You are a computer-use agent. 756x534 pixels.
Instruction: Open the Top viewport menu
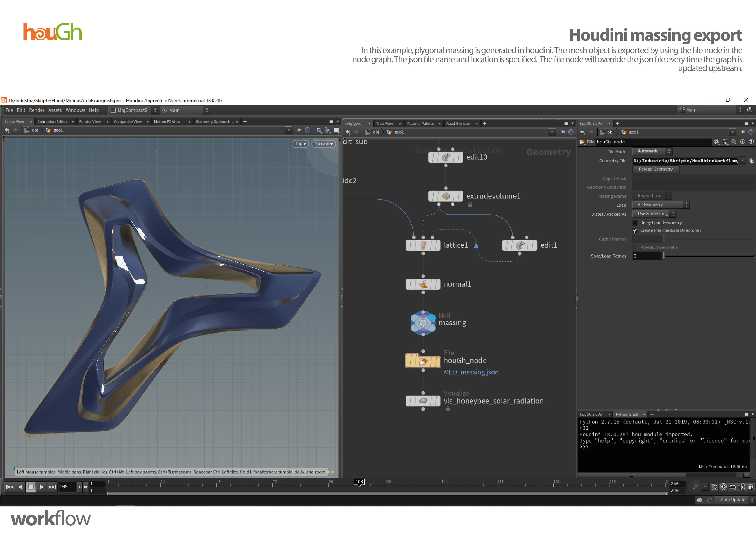(300, 144)
